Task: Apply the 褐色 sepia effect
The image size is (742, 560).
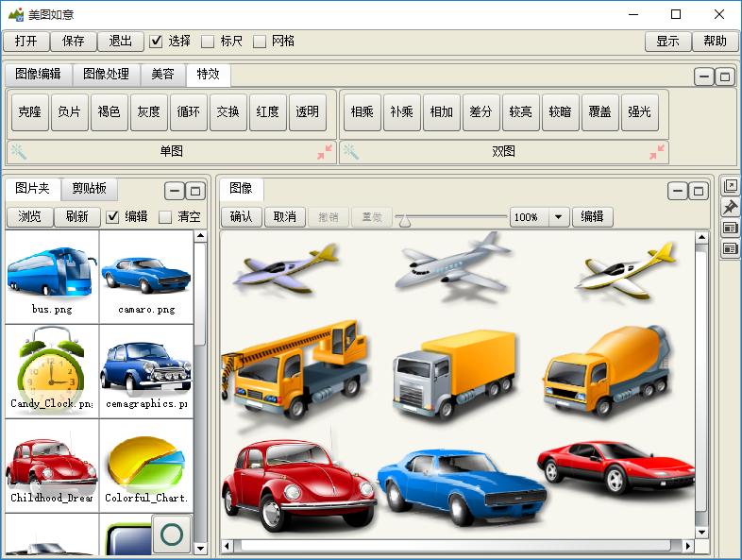Action: tap(110, 112)
